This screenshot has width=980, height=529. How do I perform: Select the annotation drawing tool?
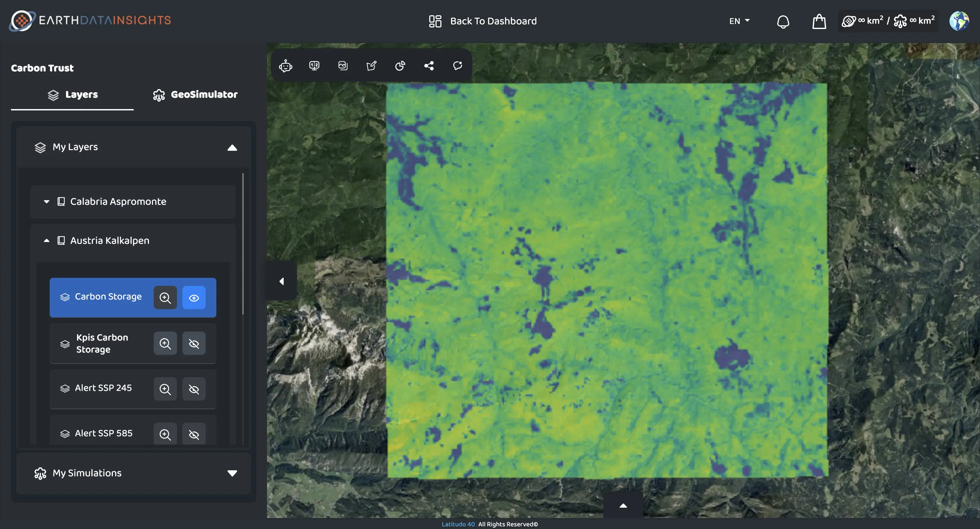pos(371,65)
